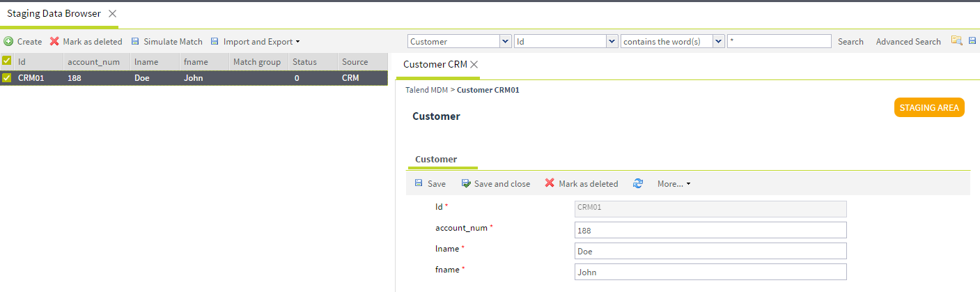Open the Customer entity dropdown
Screen dimensions: 980x292
tap(506, 42)
